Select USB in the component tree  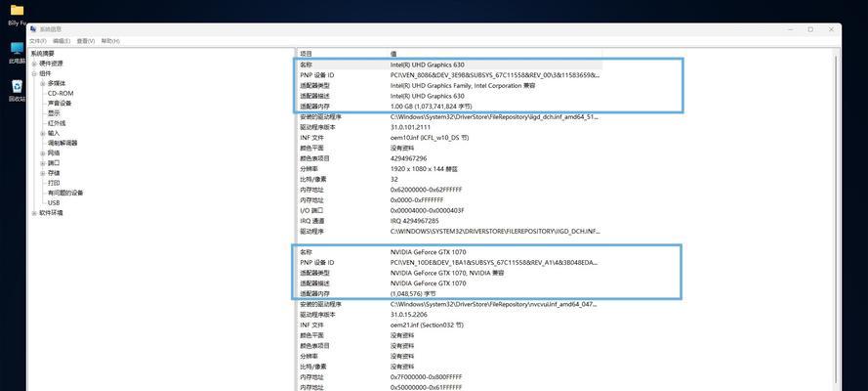pyautogui.click(x=54, y=202)
